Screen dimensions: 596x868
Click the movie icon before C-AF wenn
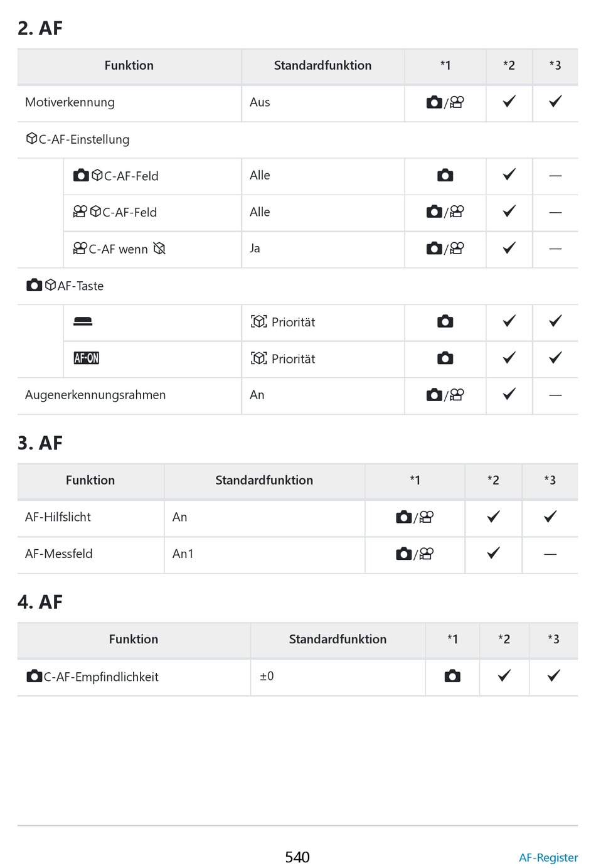80,249
